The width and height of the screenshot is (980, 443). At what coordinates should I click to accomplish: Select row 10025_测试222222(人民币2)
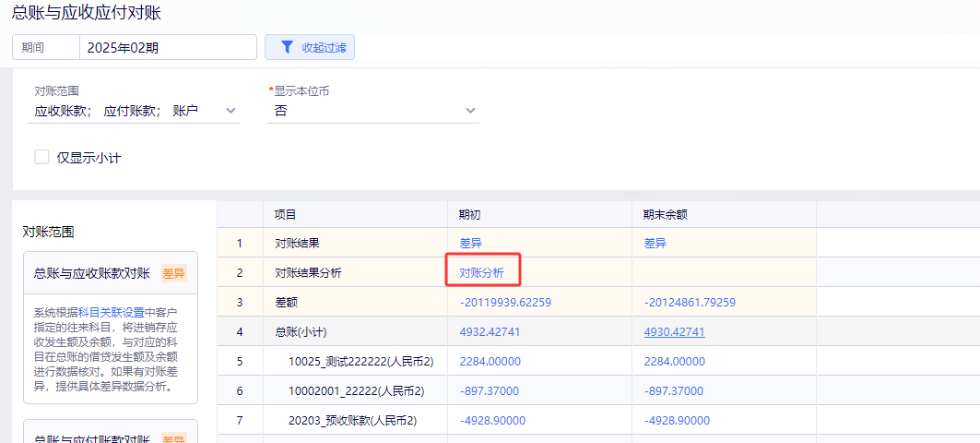pyautogui.click(x=361, y=361)
